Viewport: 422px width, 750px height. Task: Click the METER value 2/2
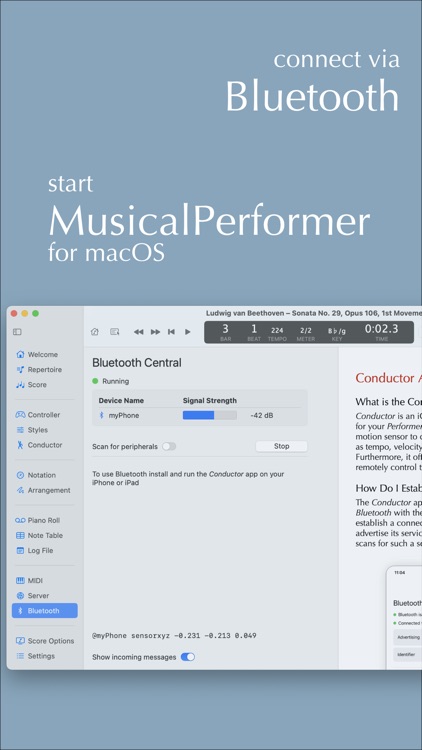click(x=306, y=330)
